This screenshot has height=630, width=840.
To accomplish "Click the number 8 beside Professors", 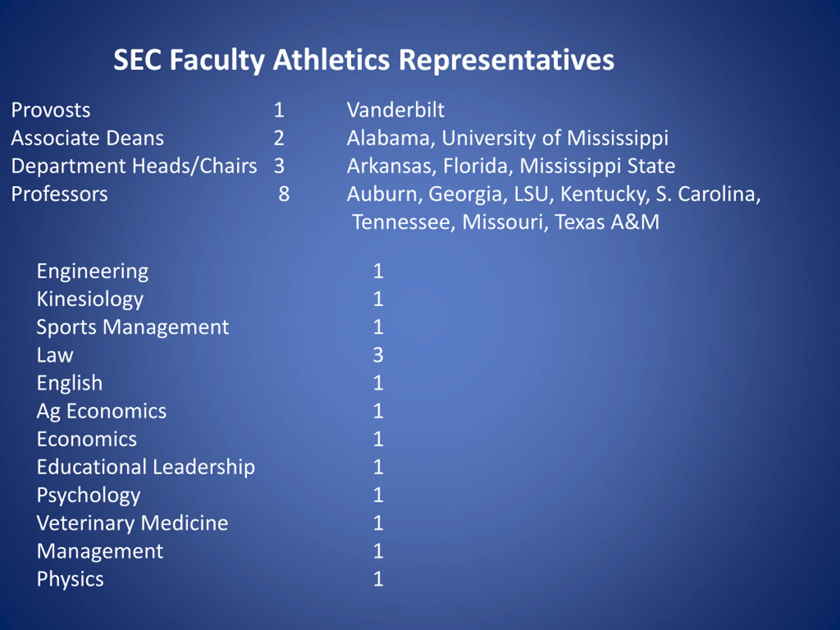I will click(284, 194).
